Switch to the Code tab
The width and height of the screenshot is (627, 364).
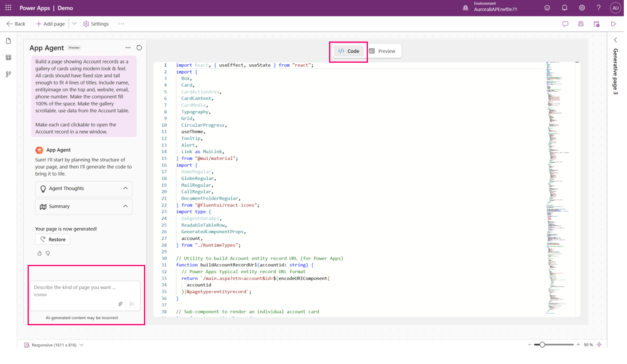(x=349, y=51)
